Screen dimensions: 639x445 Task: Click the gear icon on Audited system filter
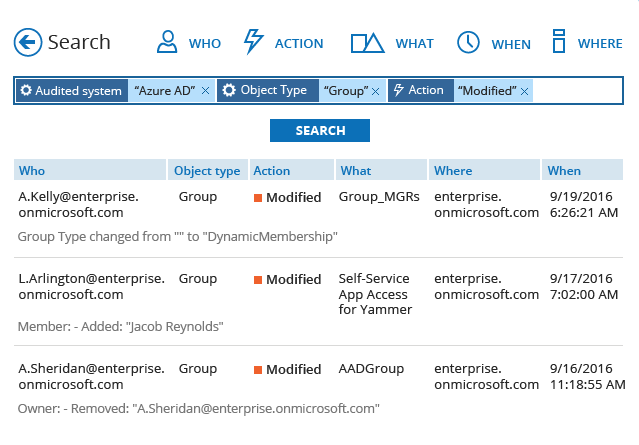(26, 90)
